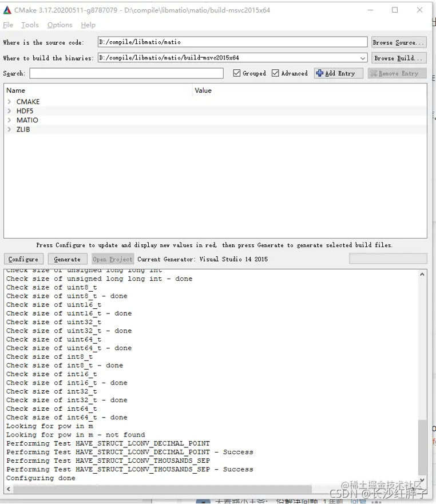Click the Browse Build button

(x=399, y=58)
